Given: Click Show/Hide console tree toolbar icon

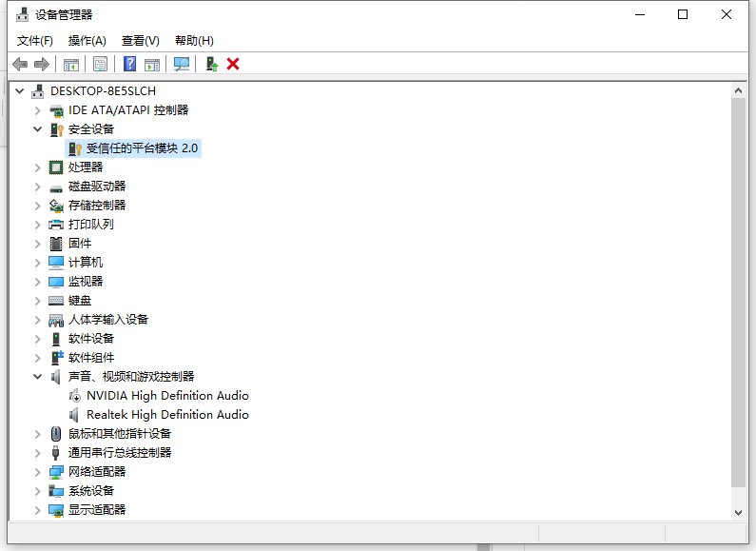Looking at the screenshot, I should pyautogui.click(x=70, y=64).
